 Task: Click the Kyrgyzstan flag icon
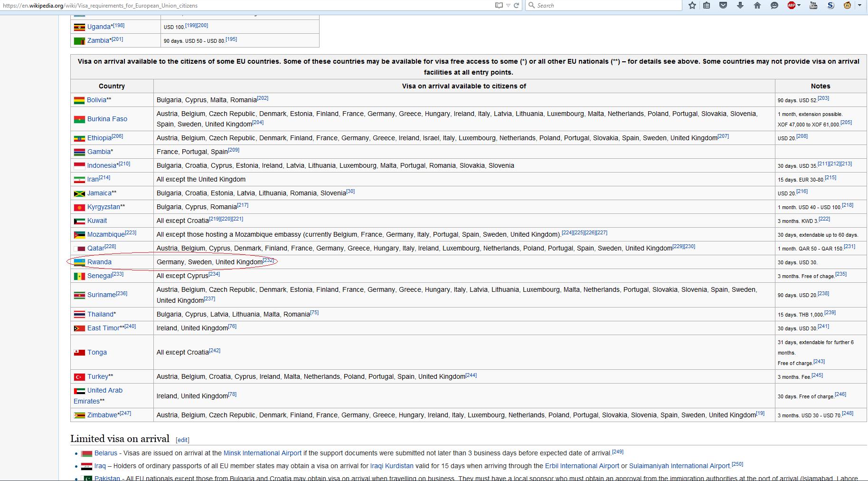pyautogui.click(x=79, y=207)
